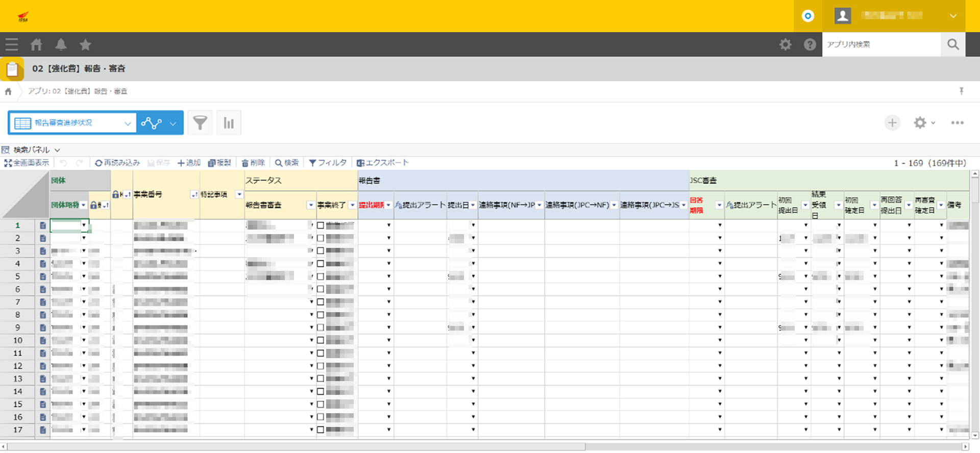The image size is (980, 453).
Task: Click 再読み込み in the grid toolbar
Action: (x=117, y=163)
